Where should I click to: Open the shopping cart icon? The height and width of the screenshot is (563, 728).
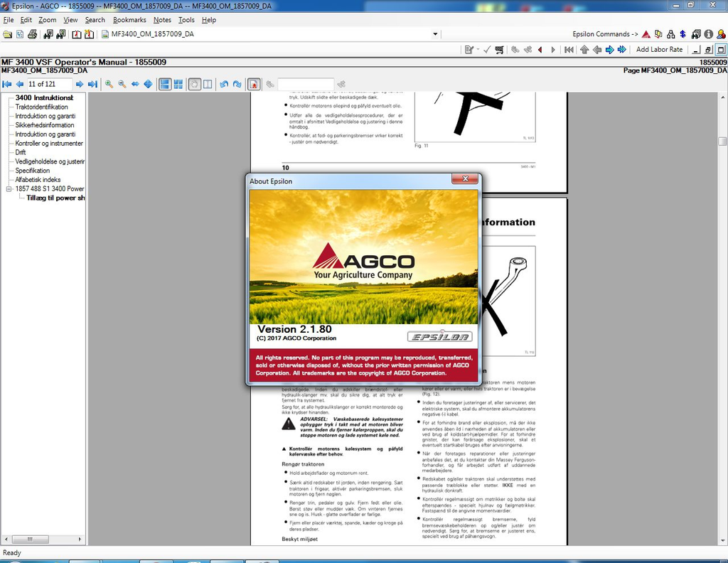tap(499, 50)
